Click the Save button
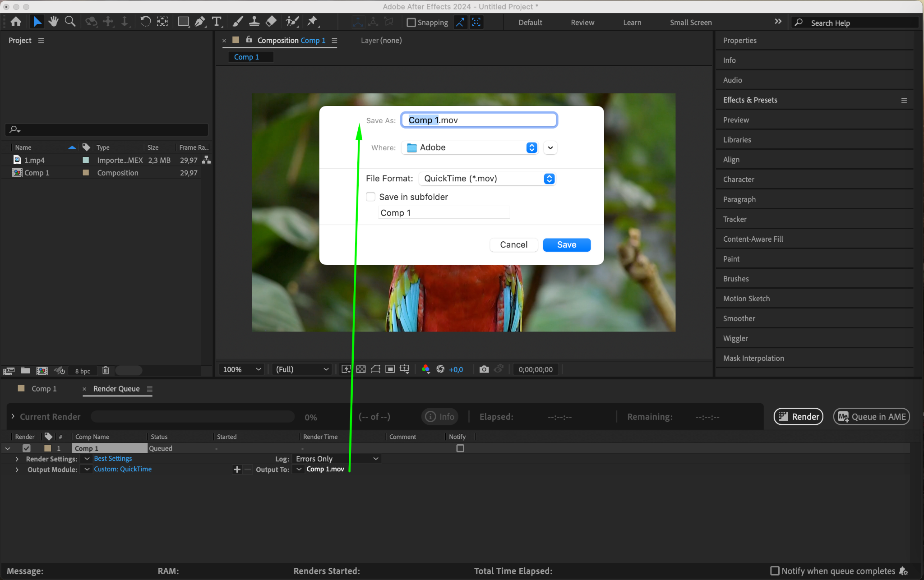Image resolution: width=924 pixels, height=580 pixels. [x=566, y=245]
